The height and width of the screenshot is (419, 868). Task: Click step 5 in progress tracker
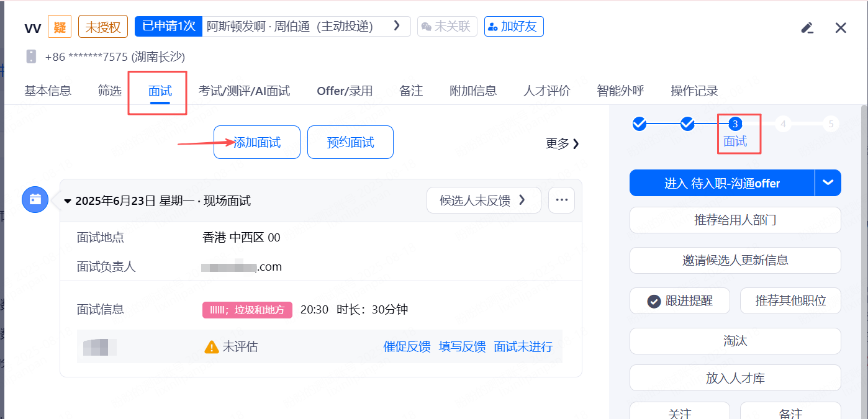pyautogui.click(x=830, y=124)
